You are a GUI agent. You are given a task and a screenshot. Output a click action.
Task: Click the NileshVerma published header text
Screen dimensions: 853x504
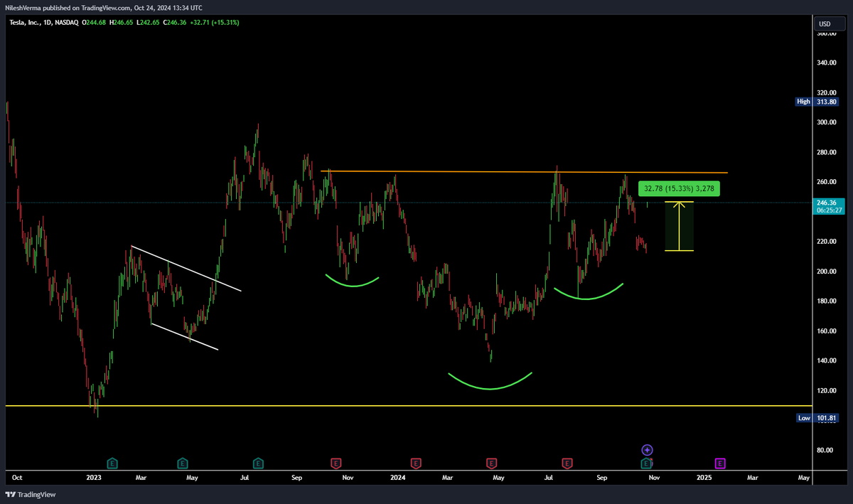(x=103, y=8)
